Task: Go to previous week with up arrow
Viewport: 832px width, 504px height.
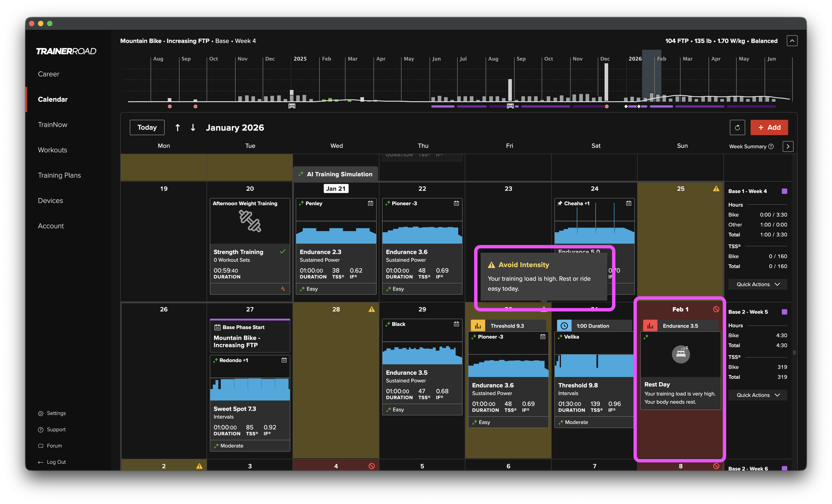Action: (x=178, y=128)
